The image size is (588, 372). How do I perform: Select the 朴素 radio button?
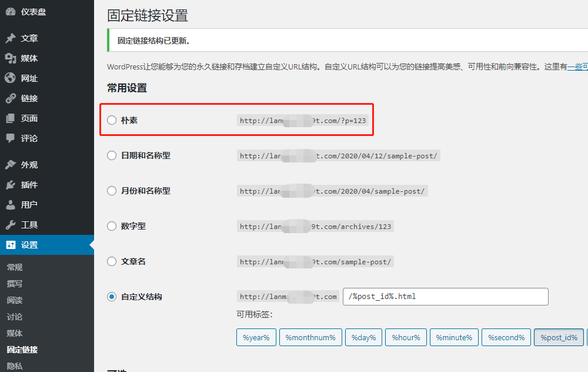(x=112, y=120)
